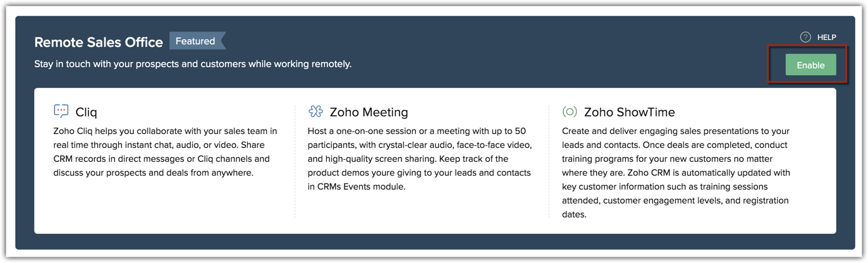Click the 'Host a one-on-one session' paragraph

pyautogui.click(x=419, y=159)
